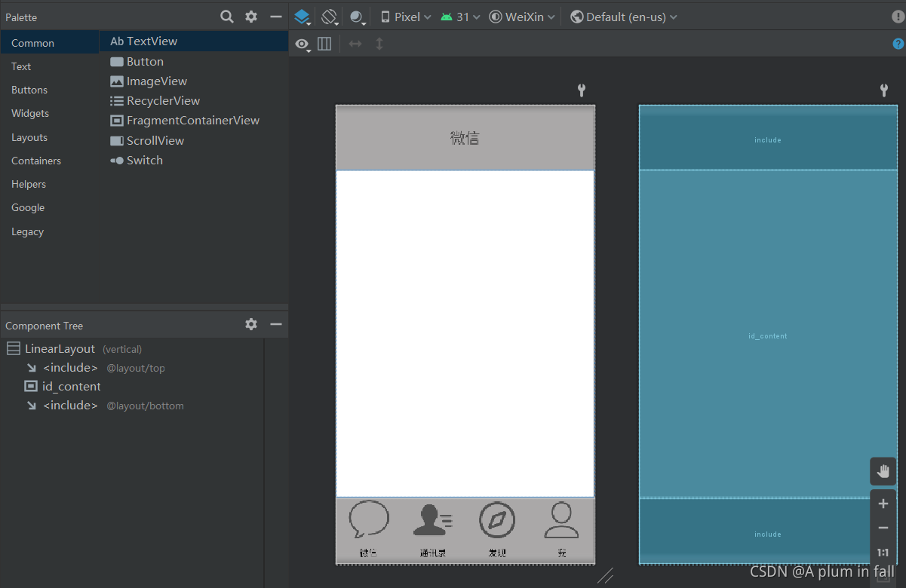
Task: Enable the pan hand tool
Action: click(883, 471)
